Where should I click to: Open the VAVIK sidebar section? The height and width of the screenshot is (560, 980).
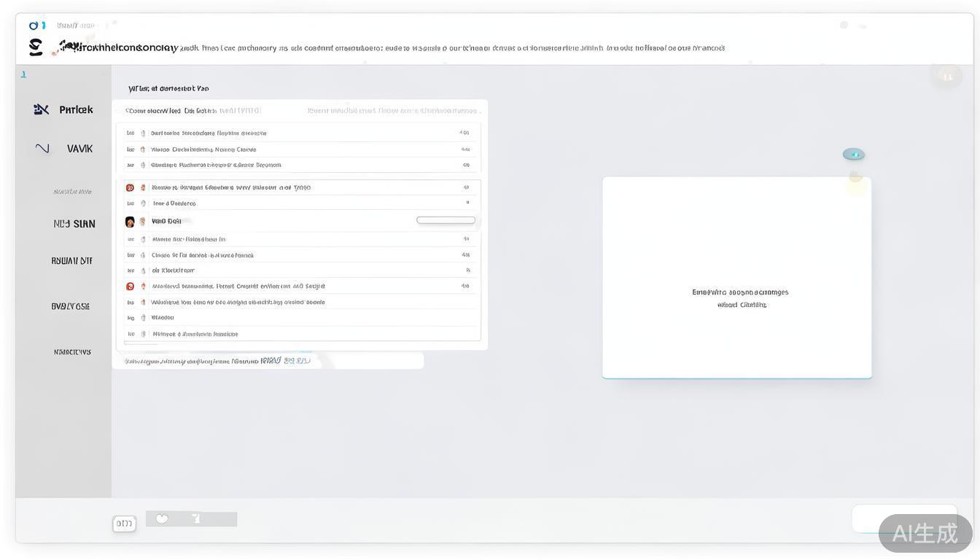pyautogui.click(x=79, y=149)
